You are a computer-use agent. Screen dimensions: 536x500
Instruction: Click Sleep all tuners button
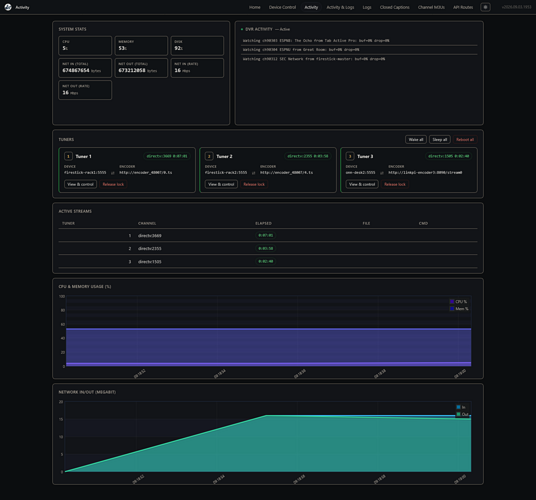440,139
